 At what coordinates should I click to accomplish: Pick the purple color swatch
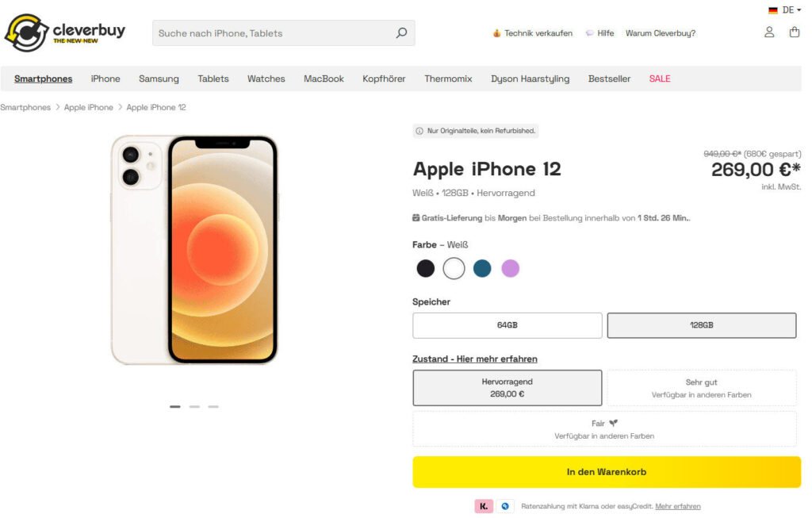coord(510,268)
